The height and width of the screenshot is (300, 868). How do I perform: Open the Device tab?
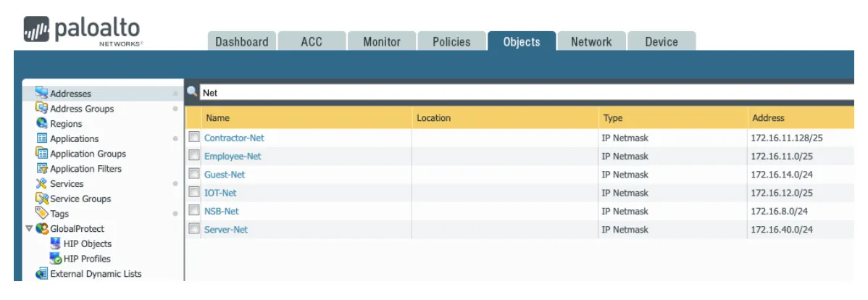[x=662, y=41]
